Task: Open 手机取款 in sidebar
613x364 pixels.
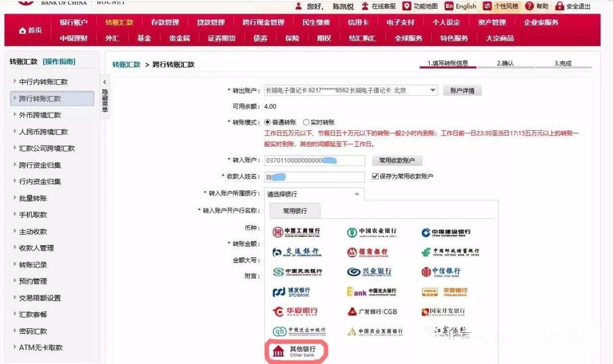Action: point(33,214)
